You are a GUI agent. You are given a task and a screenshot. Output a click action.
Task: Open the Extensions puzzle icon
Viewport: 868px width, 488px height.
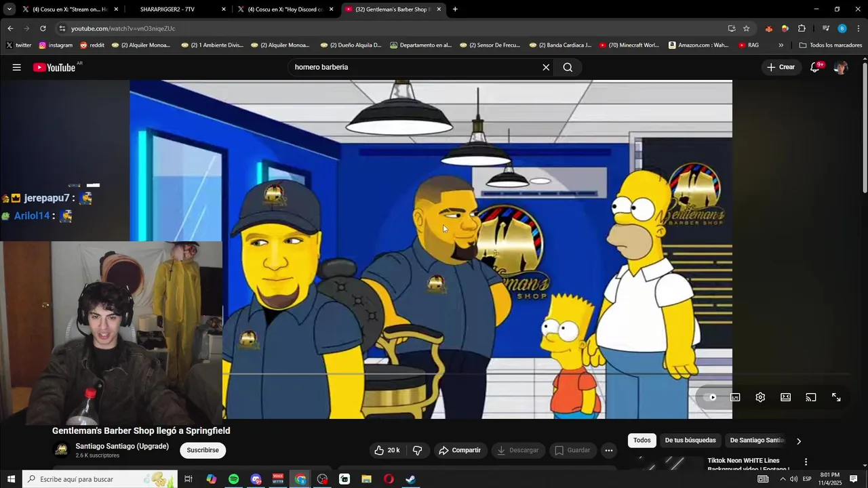tap(802, 28)
